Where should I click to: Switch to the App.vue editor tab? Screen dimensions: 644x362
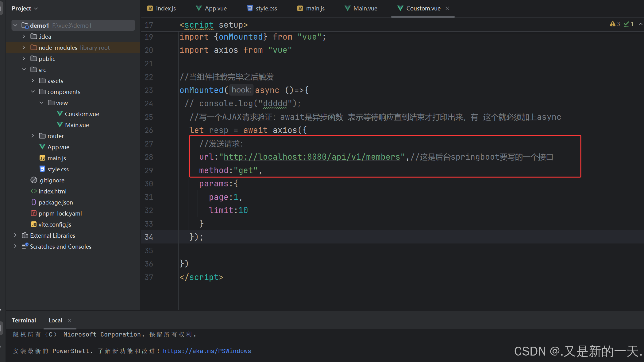(x=211, y=8)
